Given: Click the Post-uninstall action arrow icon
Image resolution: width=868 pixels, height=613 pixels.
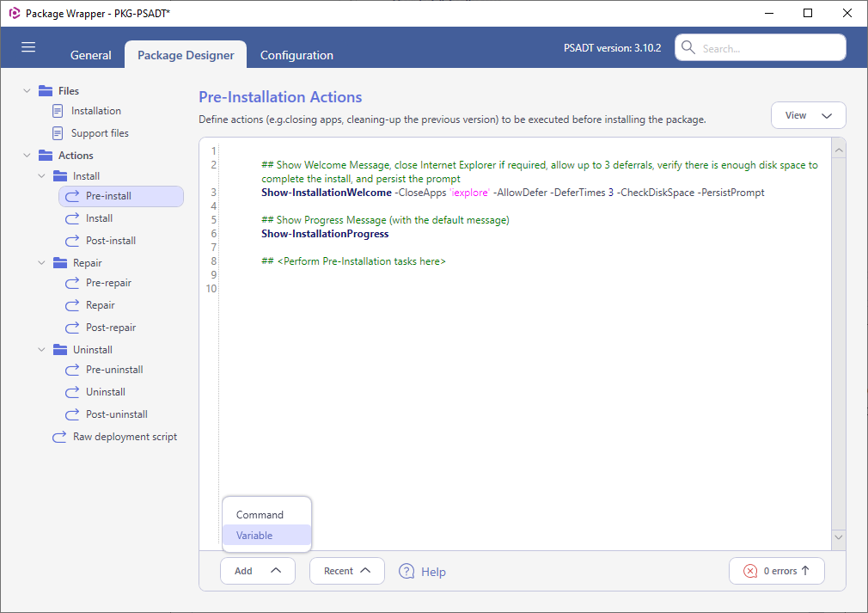Looking at the screenshot, I should click(72, 414).
